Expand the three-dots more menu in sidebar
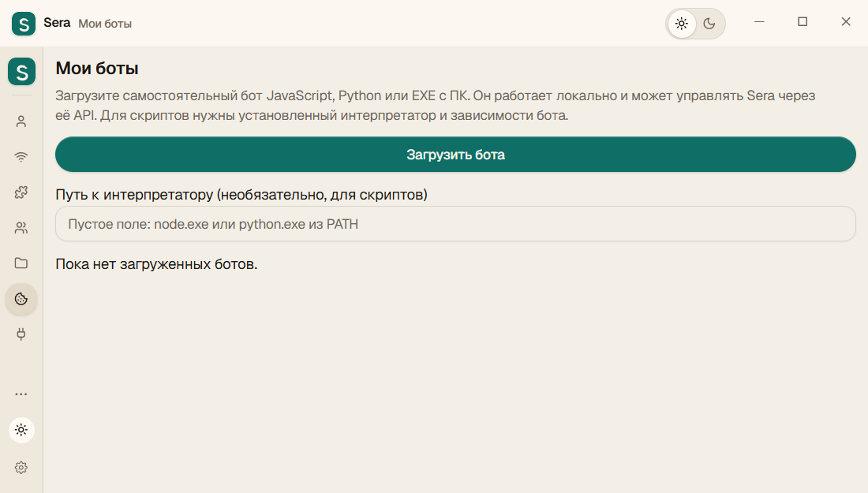Viewport: 868px width, 493px height. [x=21, y=394]
